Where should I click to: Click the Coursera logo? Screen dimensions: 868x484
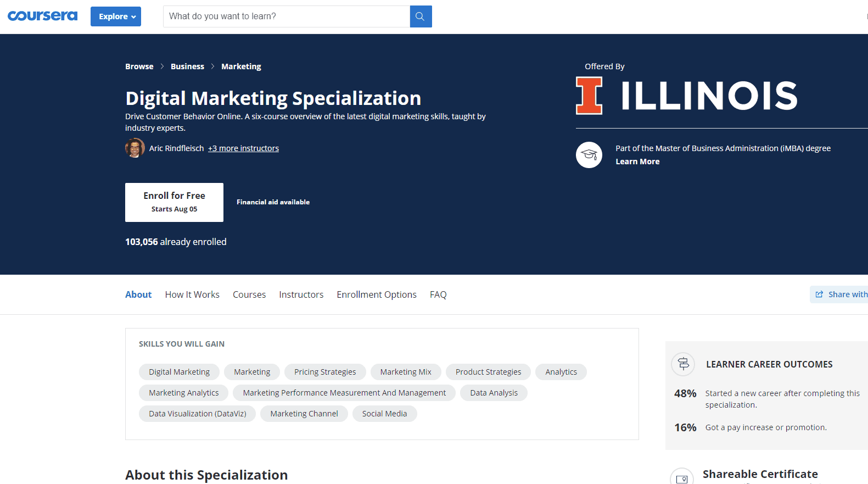coord(42,16)
